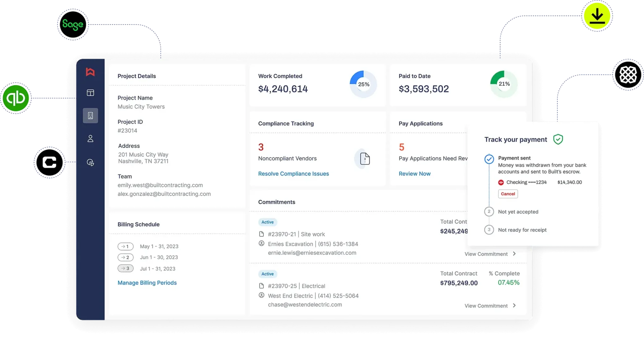The width and height of the screenshot is (644, 343).
Task: Click the Cancel button under Payment sent
Action: point(508,194)
